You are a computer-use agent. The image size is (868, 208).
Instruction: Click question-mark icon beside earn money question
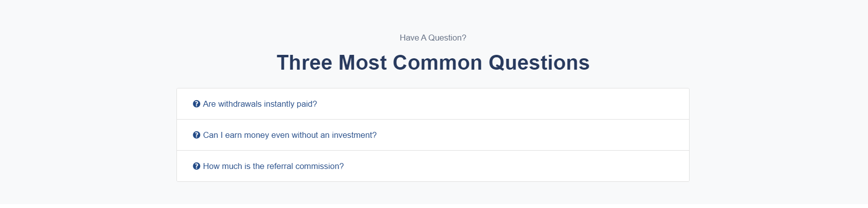(196, 135)
